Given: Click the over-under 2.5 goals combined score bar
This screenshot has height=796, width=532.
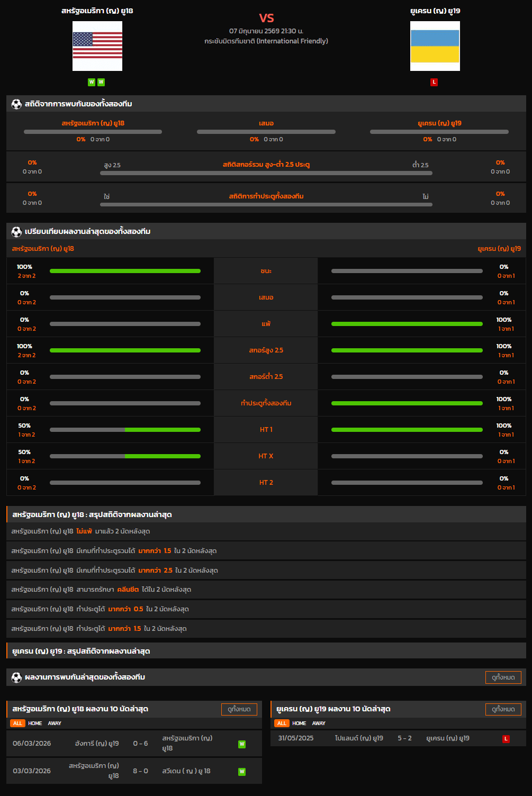Looking at the screenshot, I should [266, 173].
